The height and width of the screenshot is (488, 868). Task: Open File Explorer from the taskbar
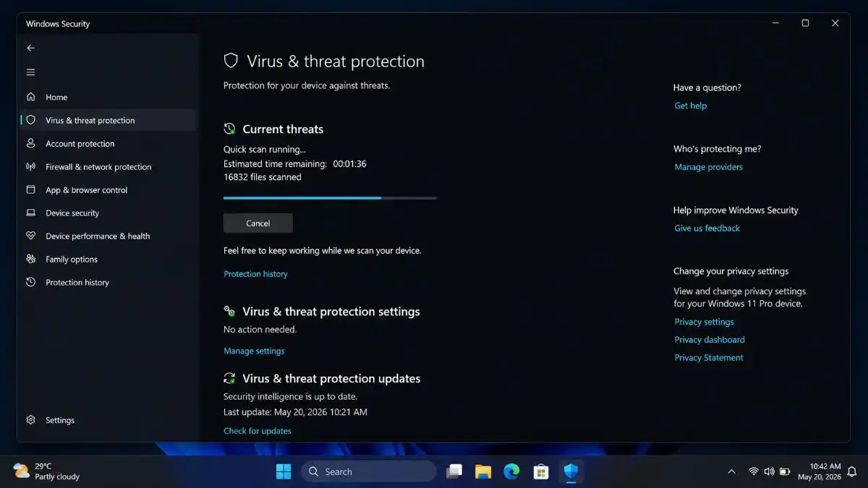pos(483,471)
